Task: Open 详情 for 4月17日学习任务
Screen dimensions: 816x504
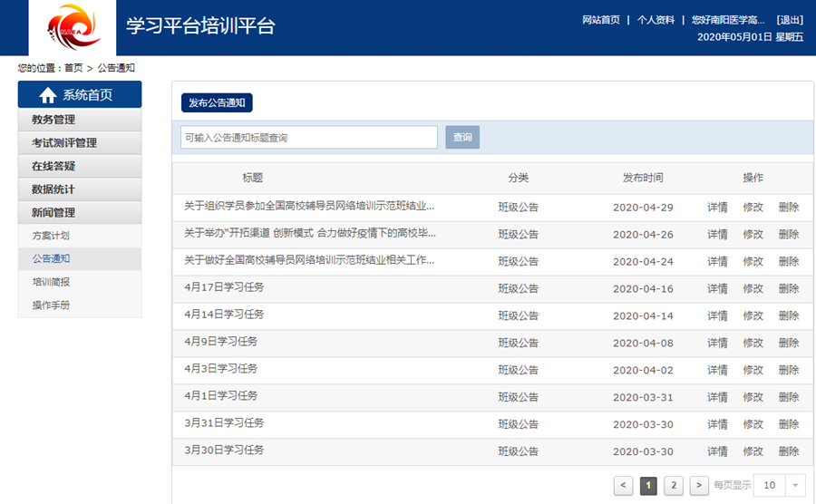Action: (x=717, y=289)
